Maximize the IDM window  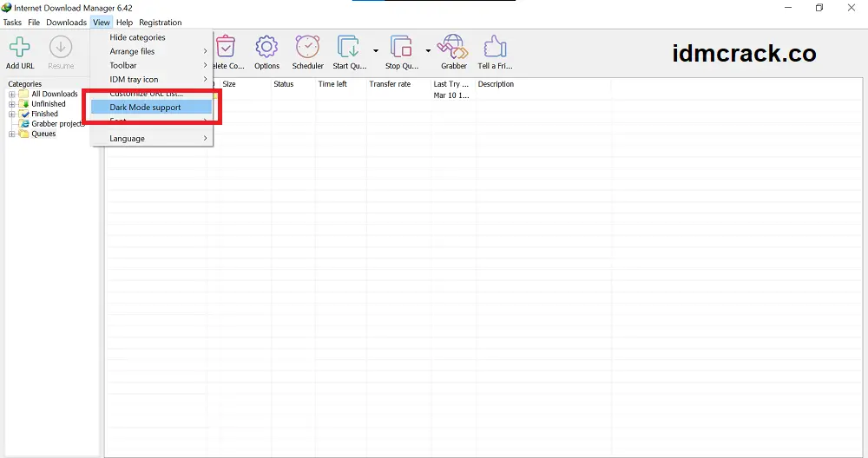[x=819, y=8]
